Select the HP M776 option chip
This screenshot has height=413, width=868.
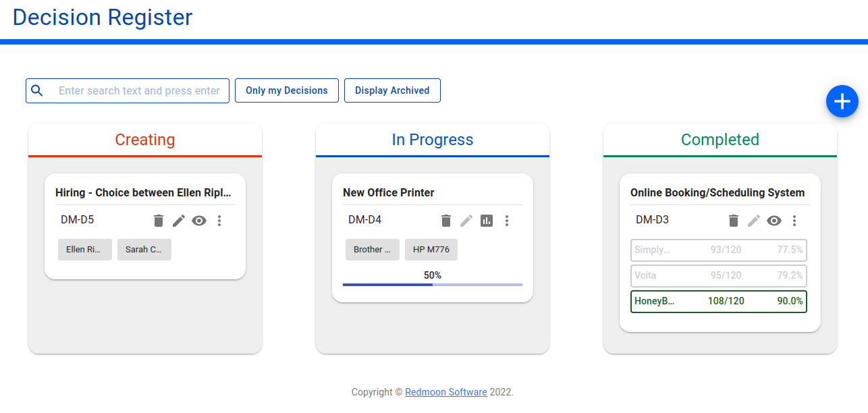tap(431, 250)
